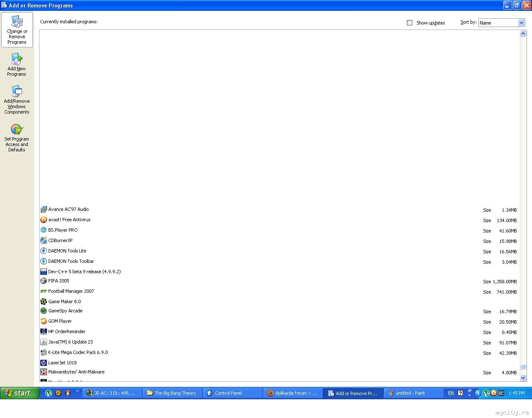The image size is (532, 418).
Task: Select DAEMON Tools Toolbar program name
Action: [x=71, y=261]
